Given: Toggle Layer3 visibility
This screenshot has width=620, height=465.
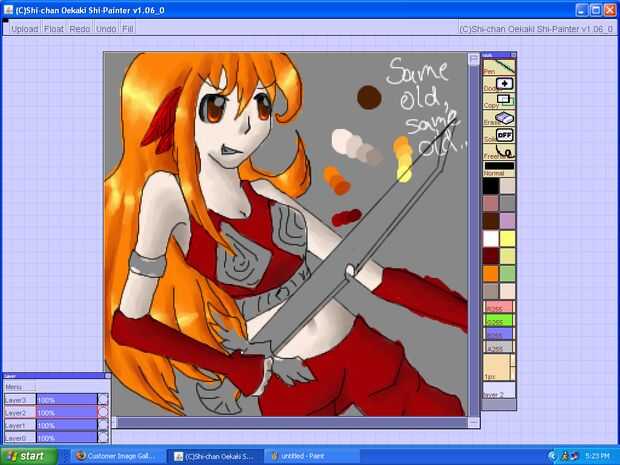Looking at the screenshot, I should pos(103,399).
